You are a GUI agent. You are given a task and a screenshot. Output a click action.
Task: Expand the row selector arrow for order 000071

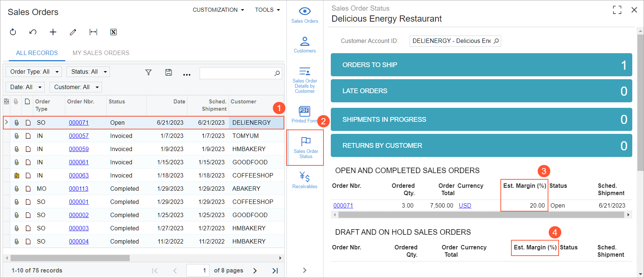[7, 122]
